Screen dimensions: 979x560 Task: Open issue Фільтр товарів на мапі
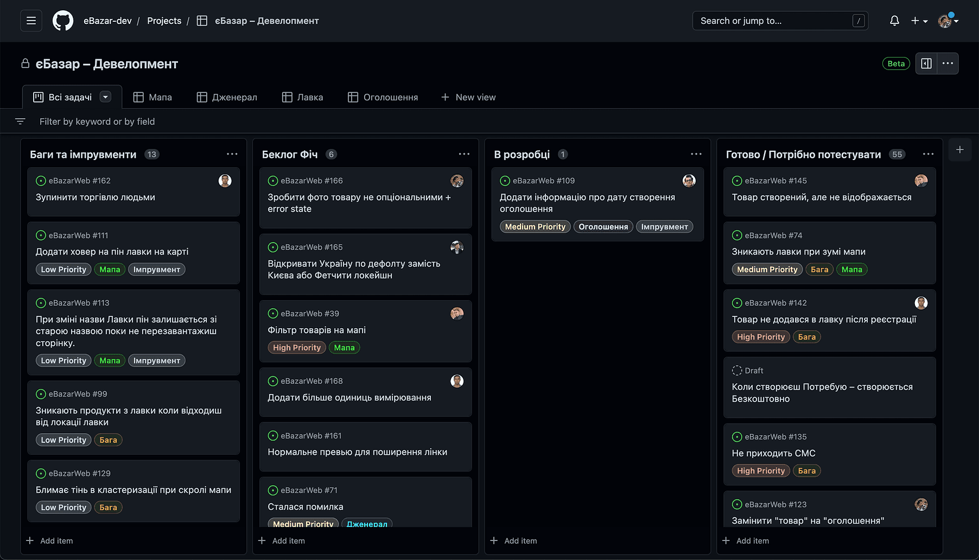[316, 330]
